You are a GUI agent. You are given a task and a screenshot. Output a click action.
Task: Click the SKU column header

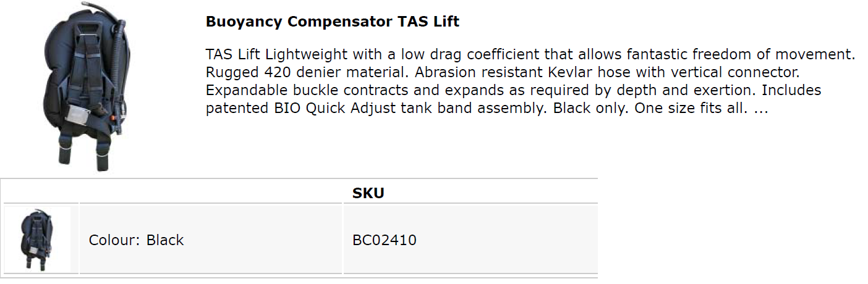click(368, 193)
